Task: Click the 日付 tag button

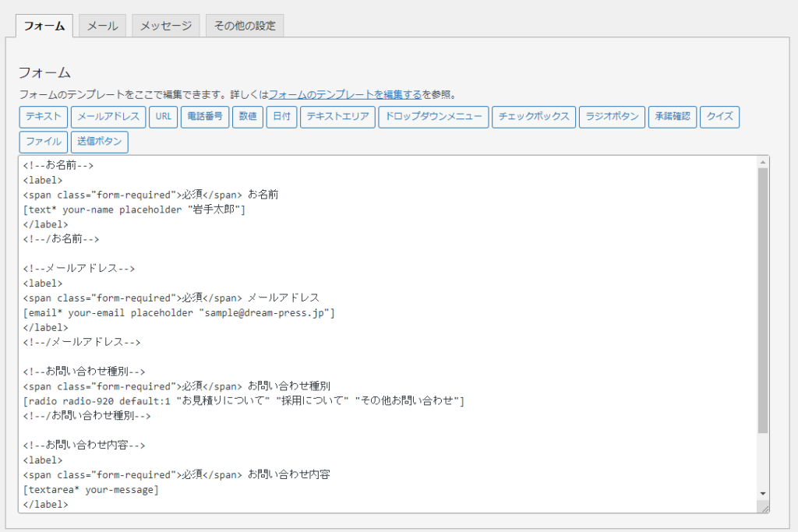Action: point(281,118)
